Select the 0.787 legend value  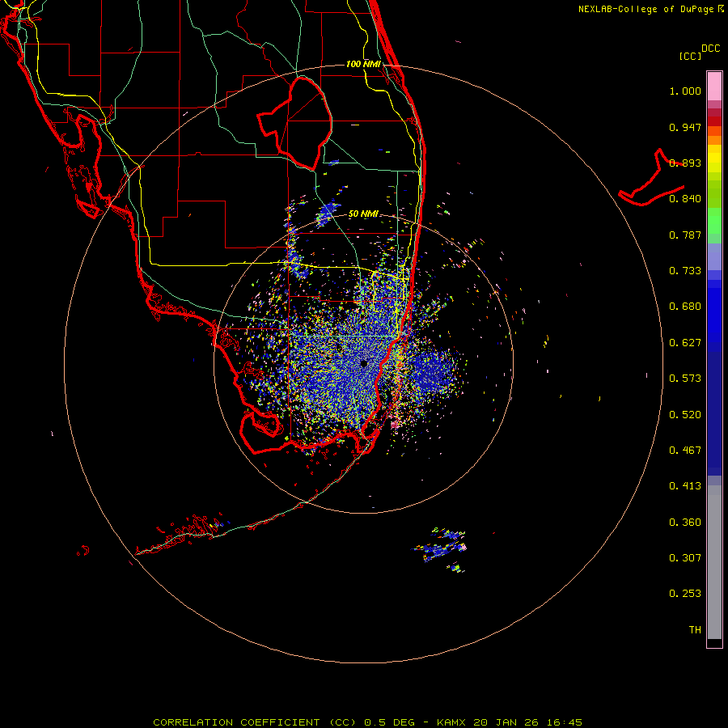click(x=685, y=235)
